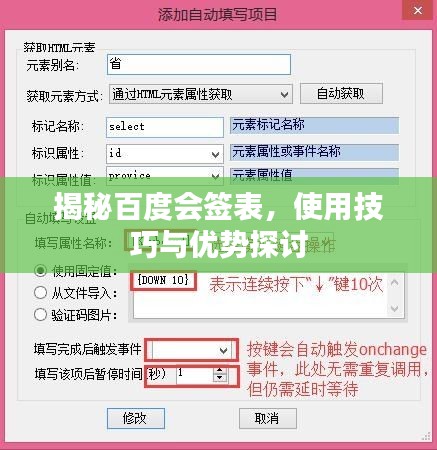The width and height of the screenshot is (437, 450).
Task: Click scroll up arrow in value text area
Action: [x=395, y=282]
